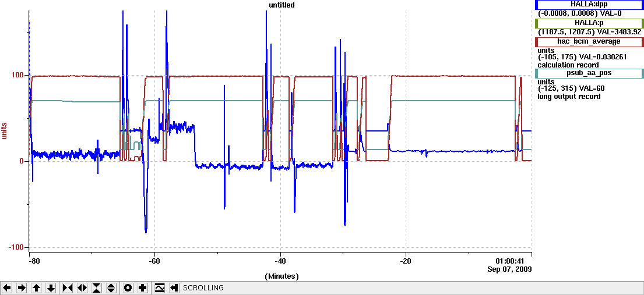Click the 'long output record' description text
The image size is (644, 295).
point(569,97)
